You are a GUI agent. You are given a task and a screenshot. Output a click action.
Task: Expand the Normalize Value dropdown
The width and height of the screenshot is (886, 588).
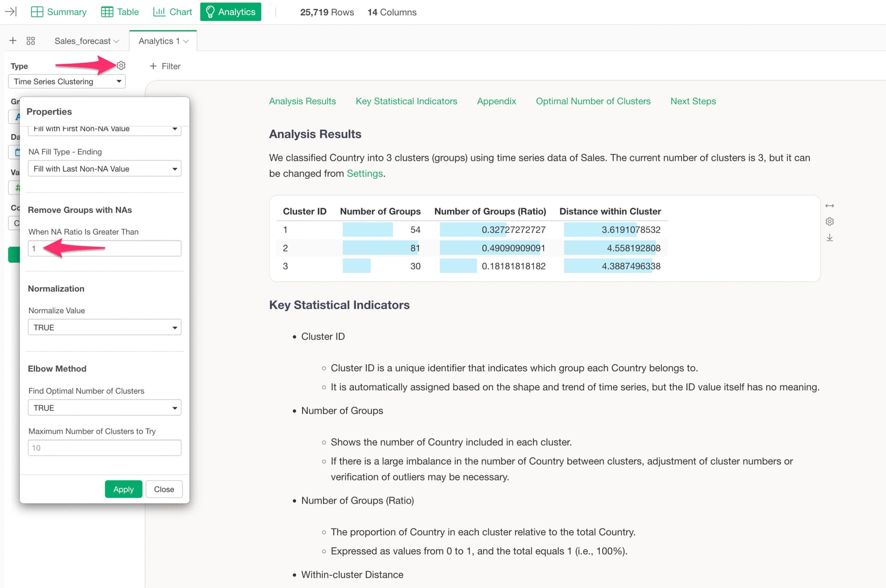click(104, 327)
